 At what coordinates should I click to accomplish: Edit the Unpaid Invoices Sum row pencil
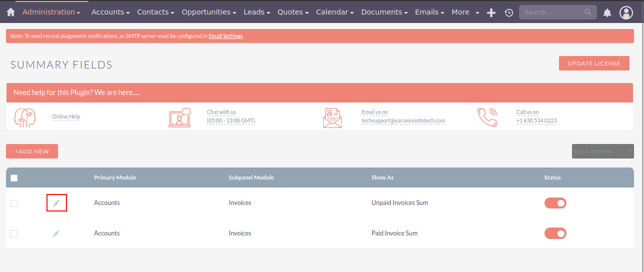tap(56, 203)
